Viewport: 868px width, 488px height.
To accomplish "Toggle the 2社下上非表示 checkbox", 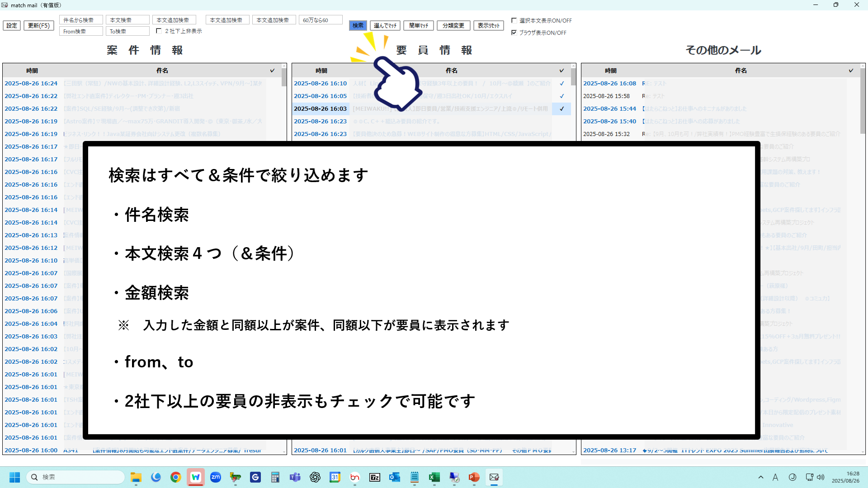I will (159, 31).
